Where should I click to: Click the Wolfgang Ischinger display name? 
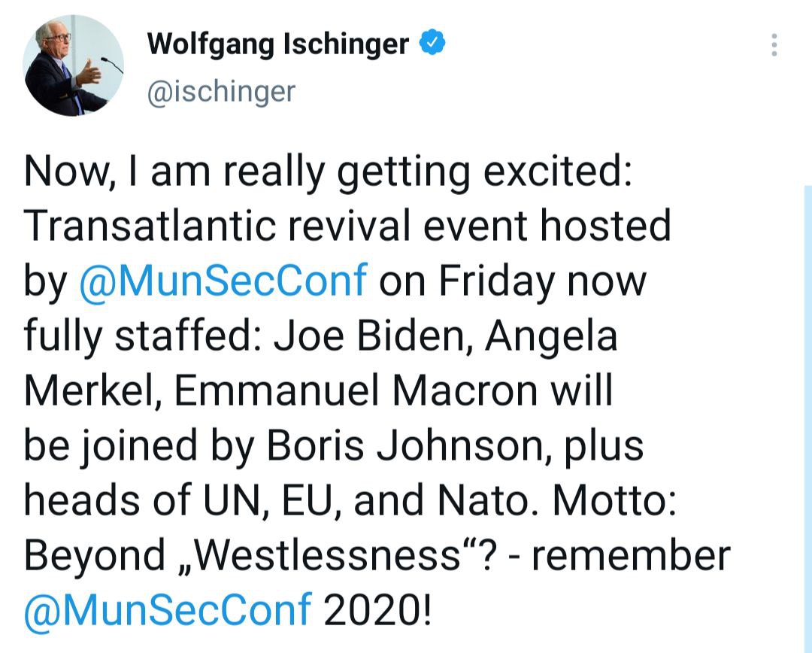pyautogui.click(x=278, y=44)
